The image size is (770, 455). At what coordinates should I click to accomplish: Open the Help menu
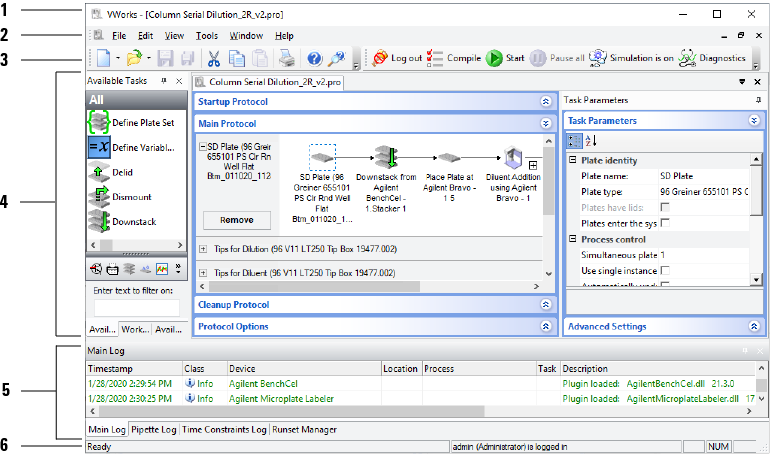[284, 36]
